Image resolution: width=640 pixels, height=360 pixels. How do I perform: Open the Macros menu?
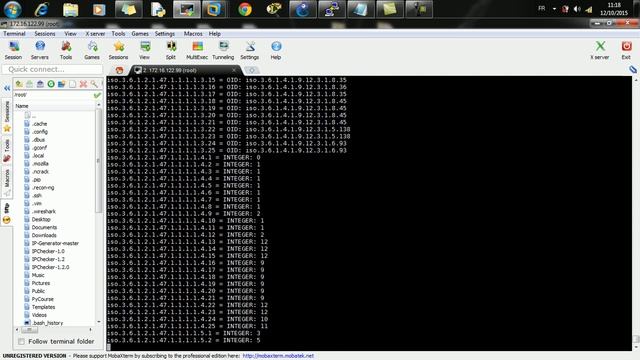[193, 33]
